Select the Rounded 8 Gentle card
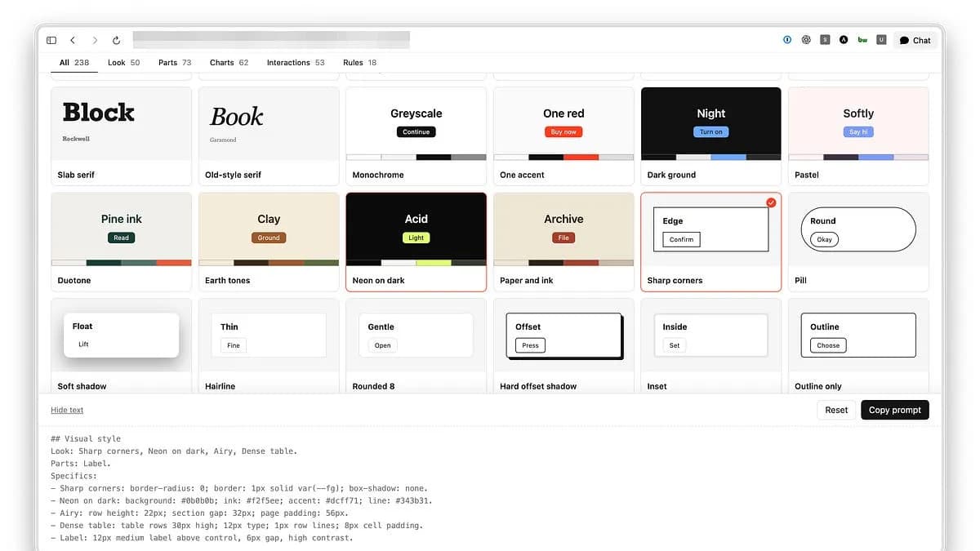The image size is (980, 551). pos(416,347)
